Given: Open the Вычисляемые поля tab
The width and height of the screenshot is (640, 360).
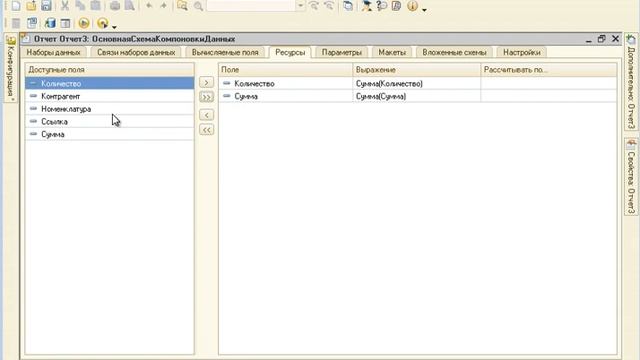Looking at the screenshot, I should [225, 52].
